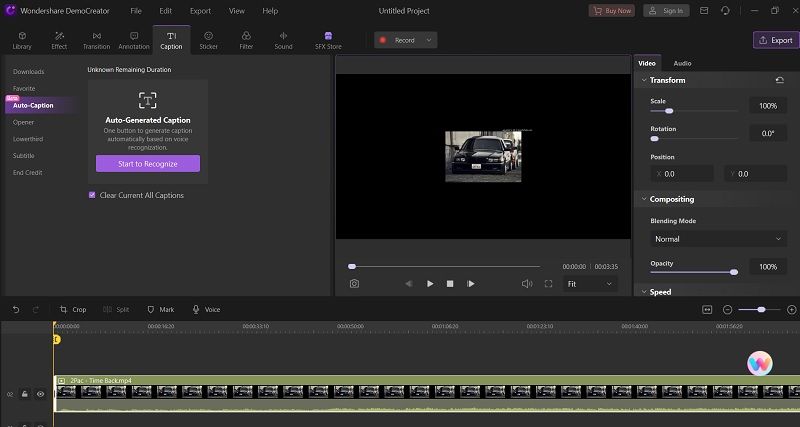Open the Sticker panel

click(x=208, y=40)
